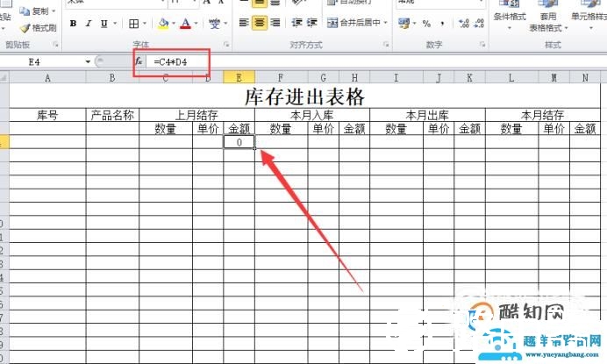Click the 数量 cell under 本月入库

[281, 128]
